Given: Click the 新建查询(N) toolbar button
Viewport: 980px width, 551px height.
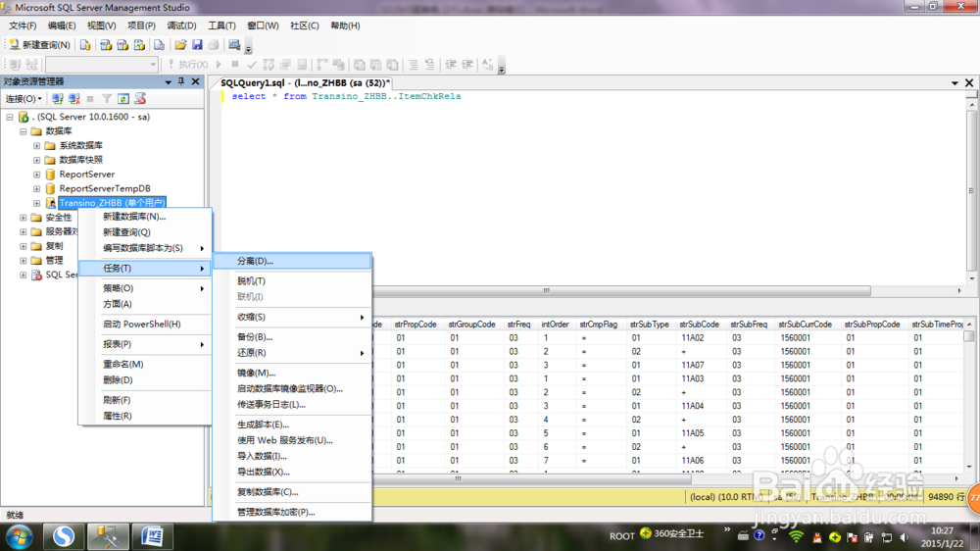Looking at the screenshot, I should [x=39, y=45].
